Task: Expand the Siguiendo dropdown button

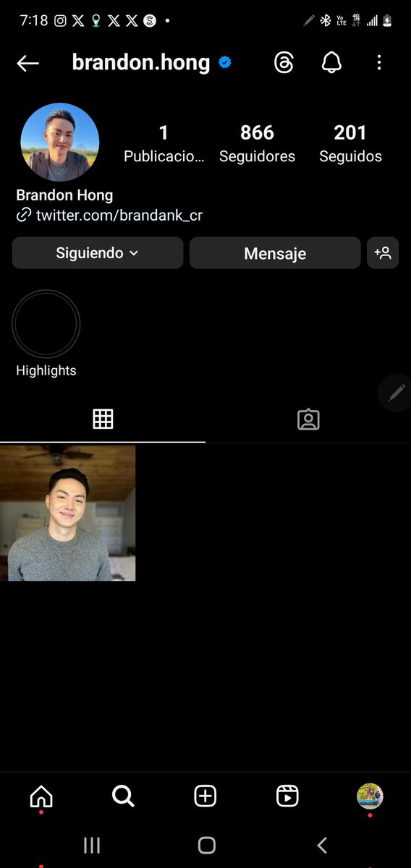Action: (x=98, y=253)
